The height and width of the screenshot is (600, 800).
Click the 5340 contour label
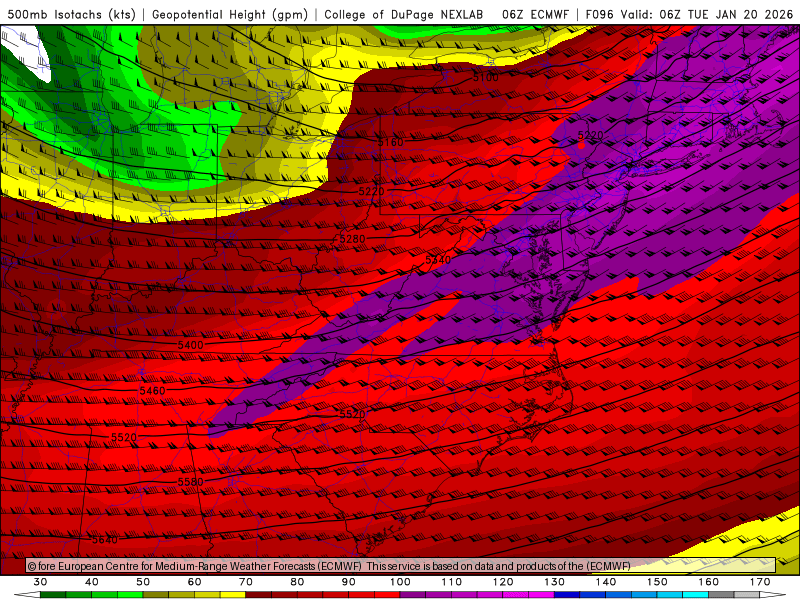click(438, 260)
